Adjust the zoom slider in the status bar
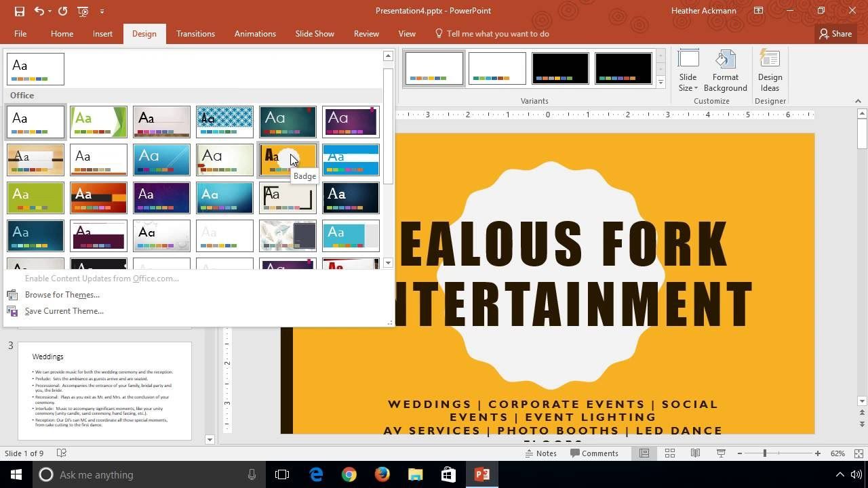This screenshot has height=488, width=868. [x=764, y=453]
